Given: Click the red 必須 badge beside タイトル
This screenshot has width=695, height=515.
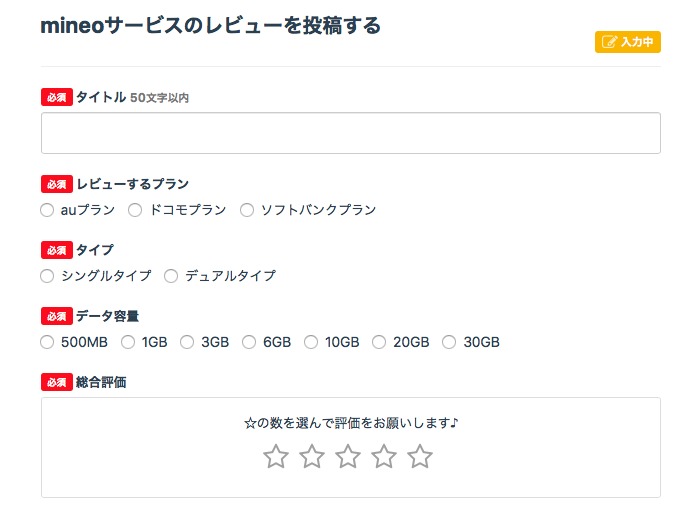Looking at the screenshot, I should pyautogui.click(x=57, y=98).
